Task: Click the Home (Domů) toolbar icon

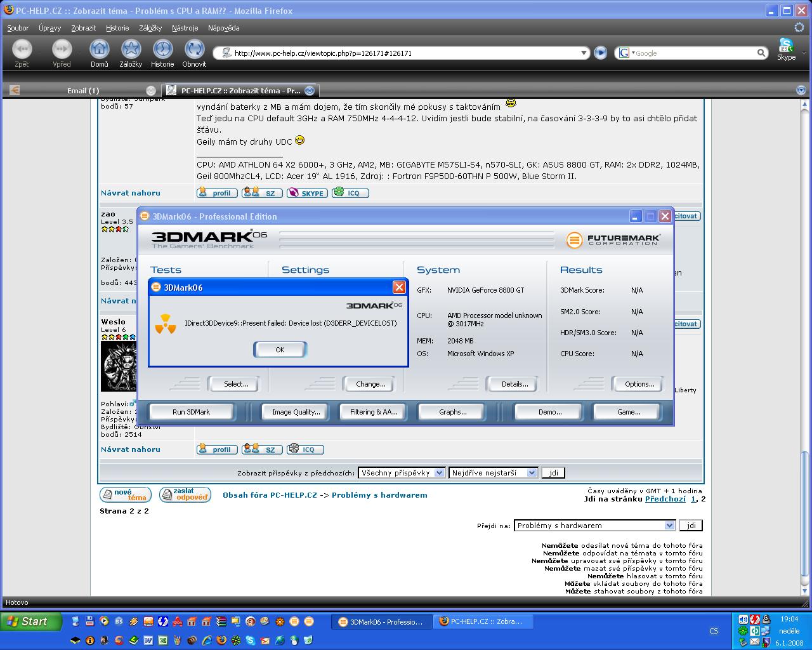Action: coord(99,49)
